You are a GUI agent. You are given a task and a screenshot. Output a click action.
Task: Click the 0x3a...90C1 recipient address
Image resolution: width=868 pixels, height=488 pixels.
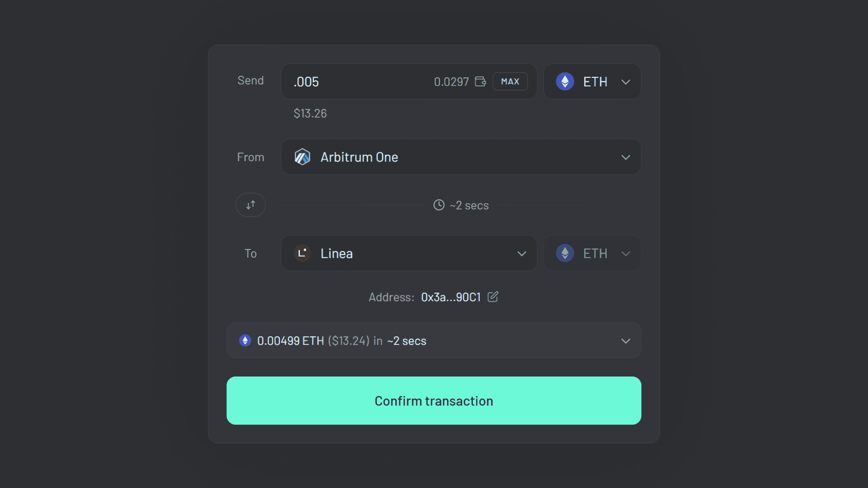(451, 297)
